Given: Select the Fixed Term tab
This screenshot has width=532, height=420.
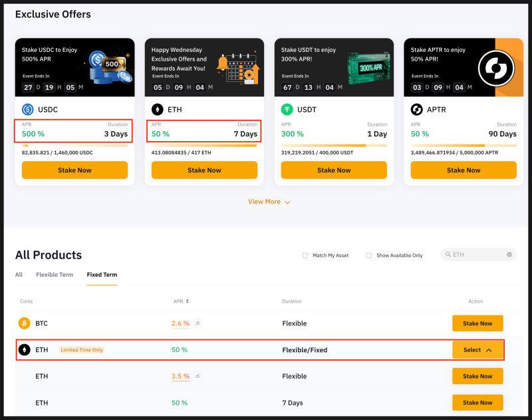Looking at the screenshot, I should tap(102, 275).
